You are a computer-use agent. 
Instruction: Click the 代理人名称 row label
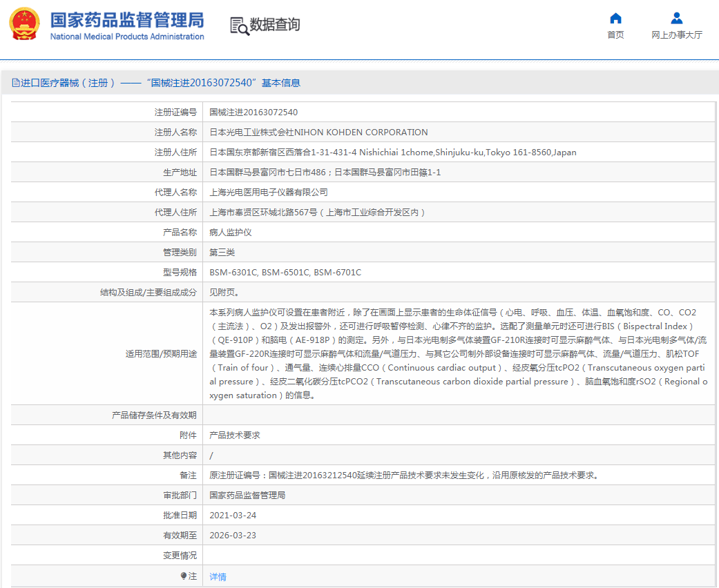pyautogui.click(x=175, y=193)
